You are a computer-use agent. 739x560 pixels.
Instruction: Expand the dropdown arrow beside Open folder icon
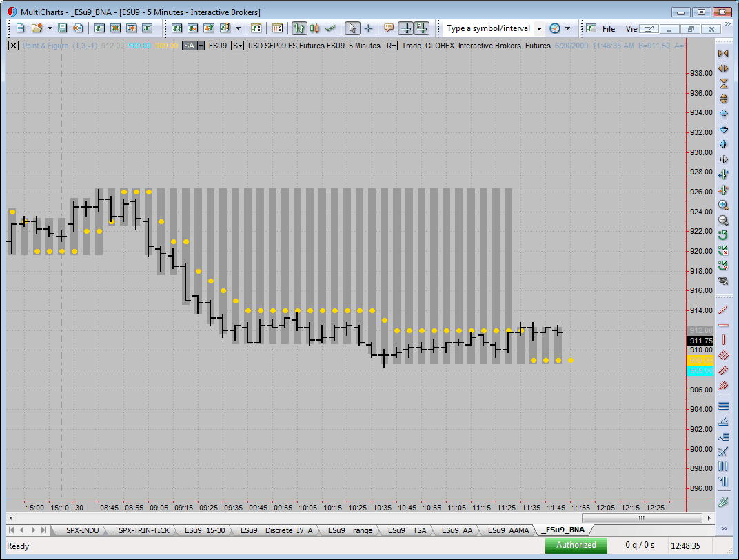[50, 28]
